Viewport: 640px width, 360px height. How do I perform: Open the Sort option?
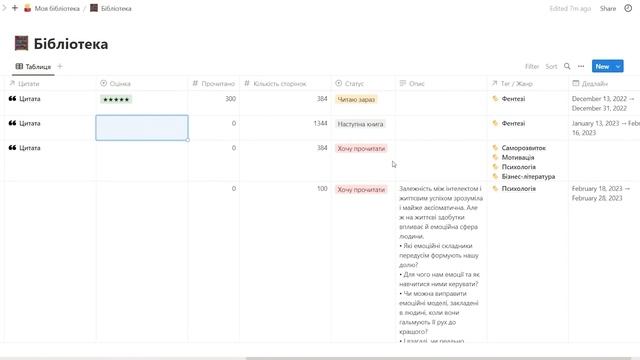pos(551,66)
